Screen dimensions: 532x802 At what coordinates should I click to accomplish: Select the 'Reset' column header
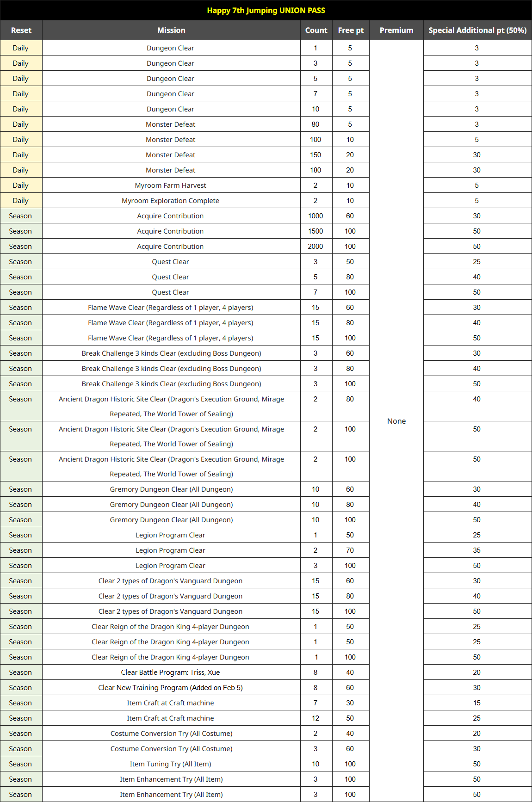[21, 30]
